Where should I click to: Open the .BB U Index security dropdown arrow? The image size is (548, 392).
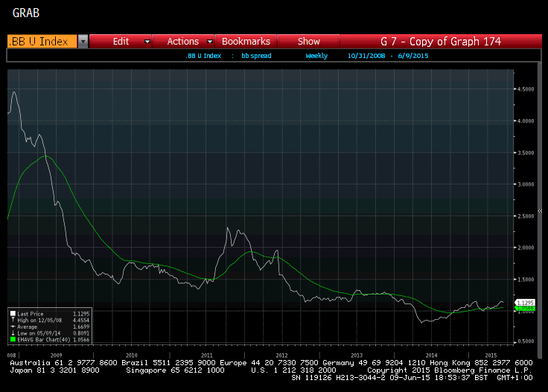tap(83, 42)
